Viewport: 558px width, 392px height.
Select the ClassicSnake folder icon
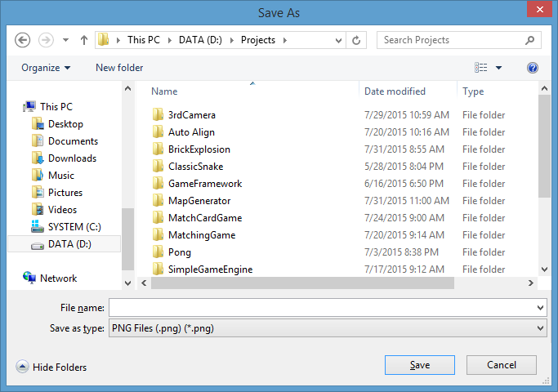158,166
